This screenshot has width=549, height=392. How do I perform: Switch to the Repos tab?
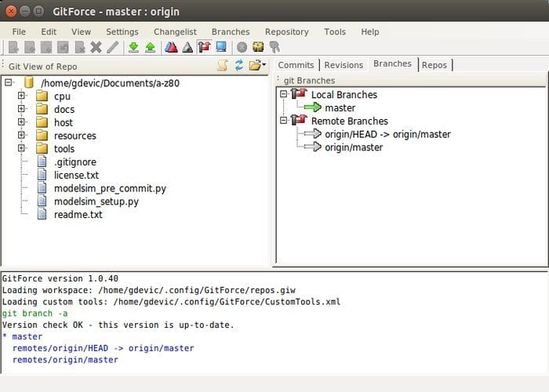click(x=434, y=65)
